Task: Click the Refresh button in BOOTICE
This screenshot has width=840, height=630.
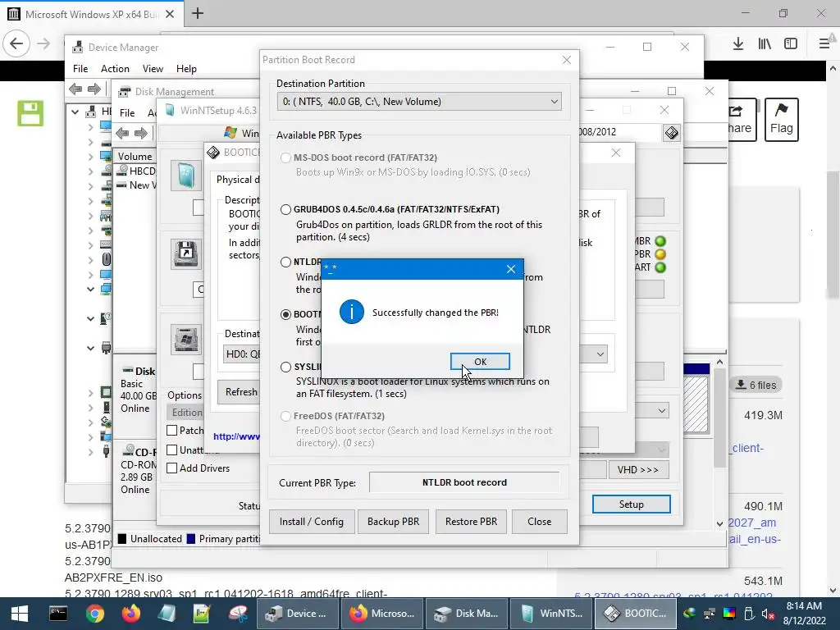Action: (x=240, y=391)
